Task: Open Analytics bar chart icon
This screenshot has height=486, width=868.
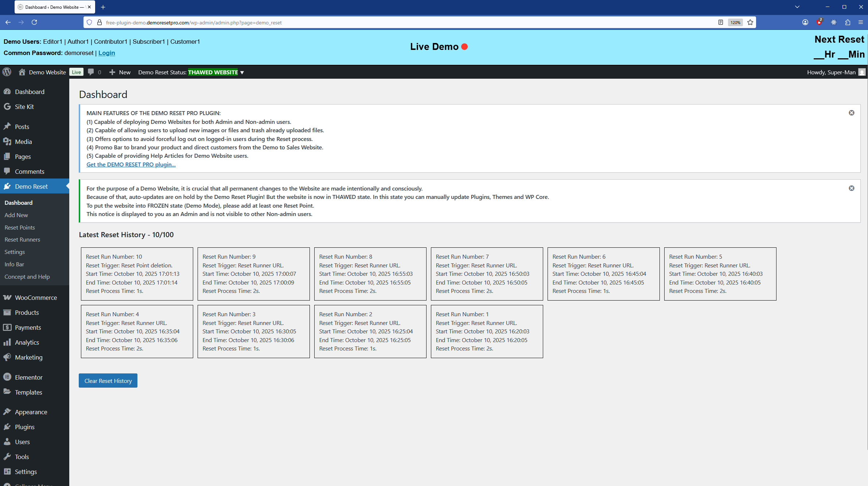Action: click(x=7, y=342)
